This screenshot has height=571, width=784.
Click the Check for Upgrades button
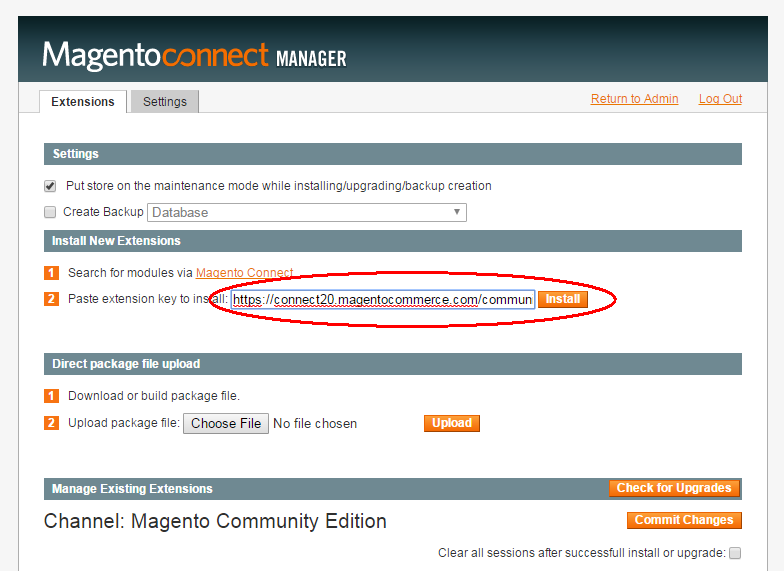pos(674,488)
